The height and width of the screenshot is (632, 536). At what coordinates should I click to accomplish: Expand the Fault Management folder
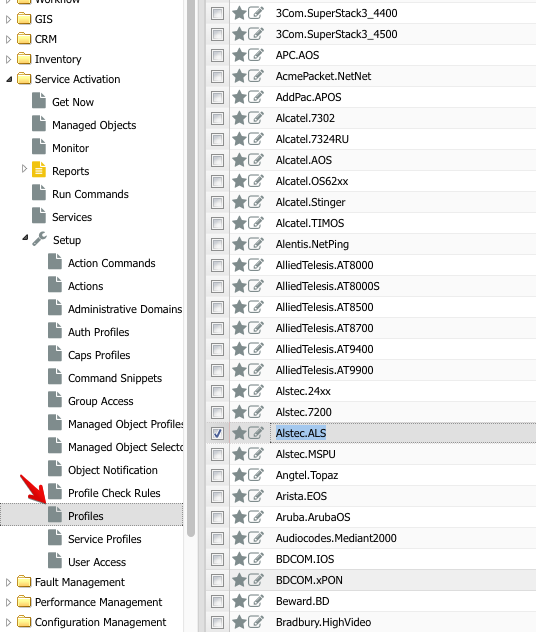[x=8, y=582]
